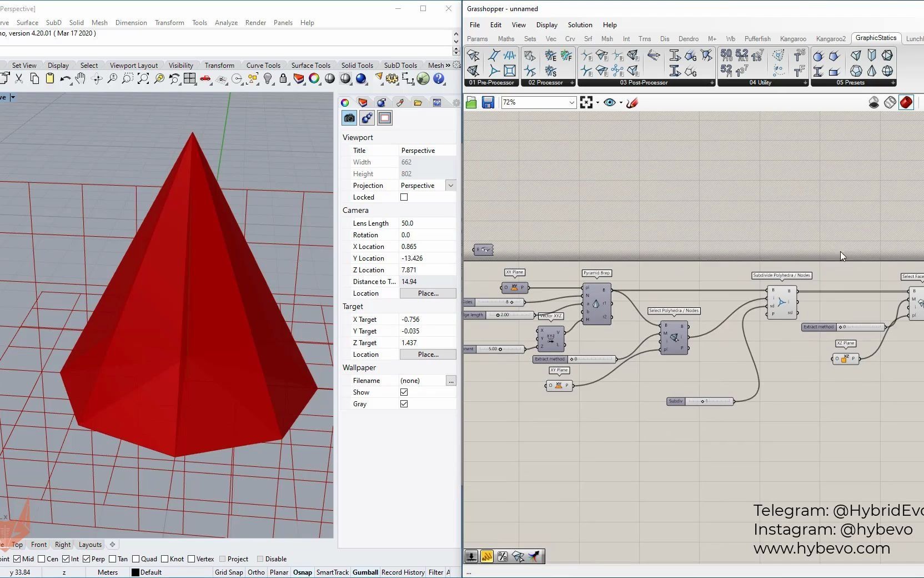Click Place button for camera Location

[428, 293]
